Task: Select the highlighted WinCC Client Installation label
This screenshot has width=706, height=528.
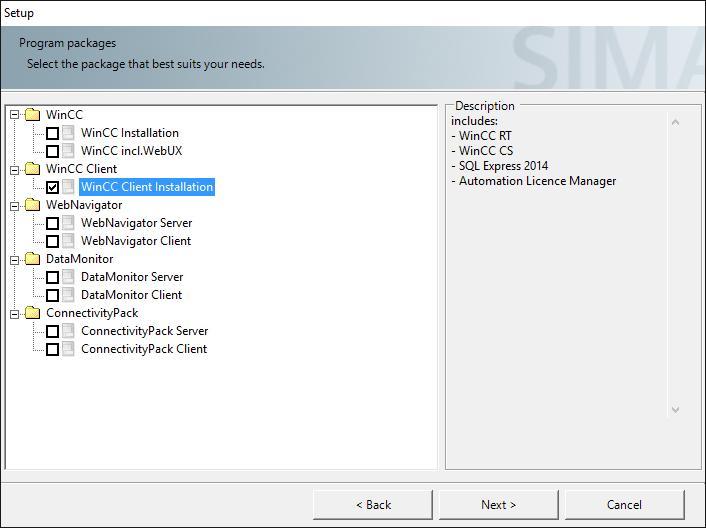Action: (147, 187)
